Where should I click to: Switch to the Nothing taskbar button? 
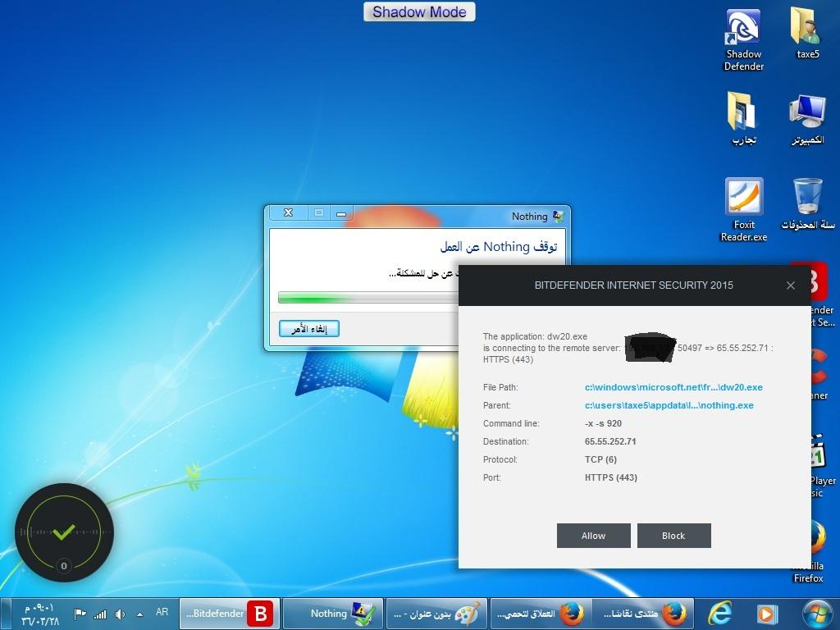click(333, 614)
